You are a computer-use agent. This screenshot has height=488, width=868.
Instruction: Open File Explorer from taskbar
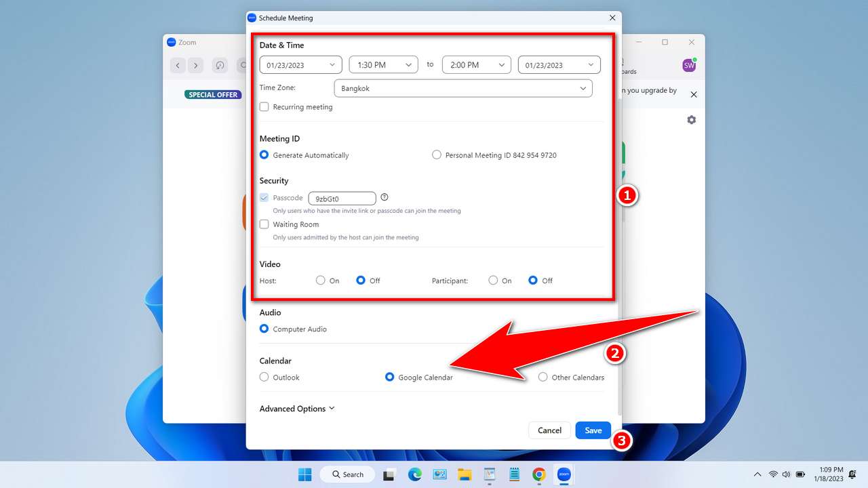click(465, 474)
